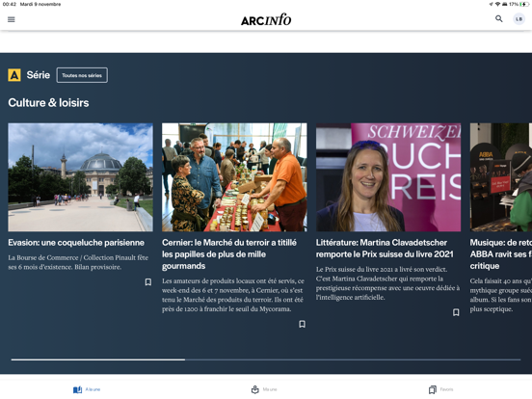Tap the Wi-Fi status icon
Image resolution: width=532 pixels, height=399 pixels.
point(497,4)
